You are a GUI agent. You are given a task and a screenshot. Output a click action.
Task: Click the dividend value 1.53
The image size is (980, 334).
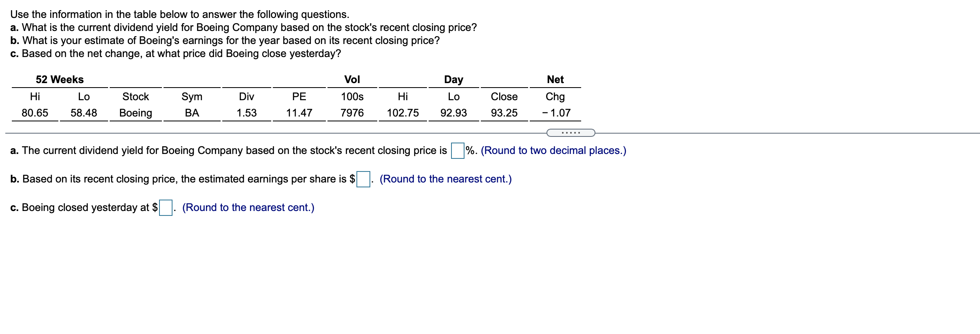(x=246, y=113)
